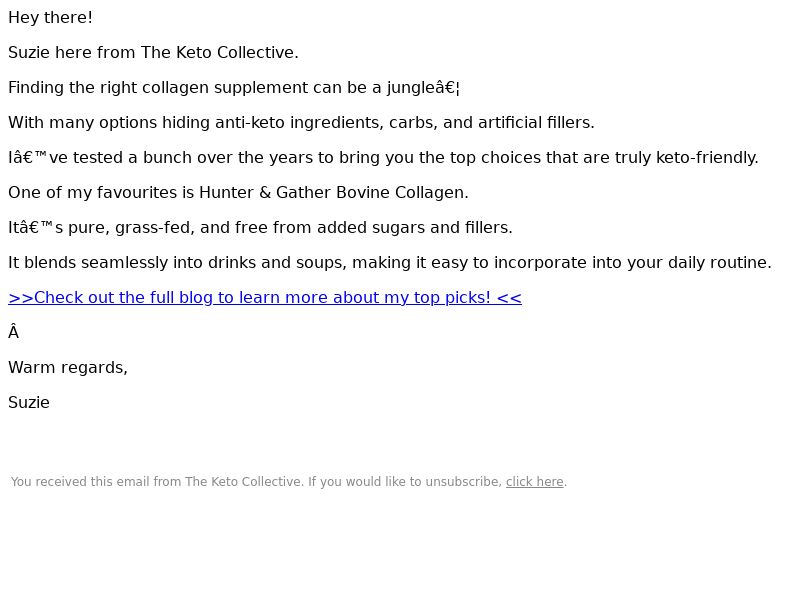Click the collagen supplement jungle sentence
The width and height of the screenshot is (800, 600).
tap(234, 88)
